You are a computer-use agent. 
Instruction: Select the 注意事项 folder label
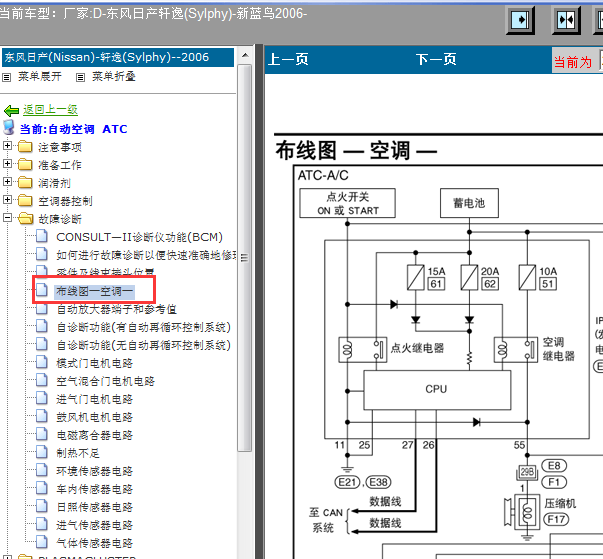coord(60,147)
